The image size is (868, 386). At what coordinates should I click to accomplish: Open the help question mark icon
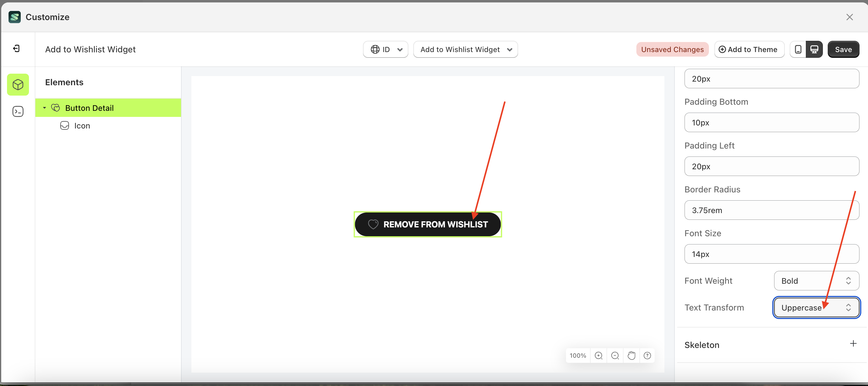[647, 355]
